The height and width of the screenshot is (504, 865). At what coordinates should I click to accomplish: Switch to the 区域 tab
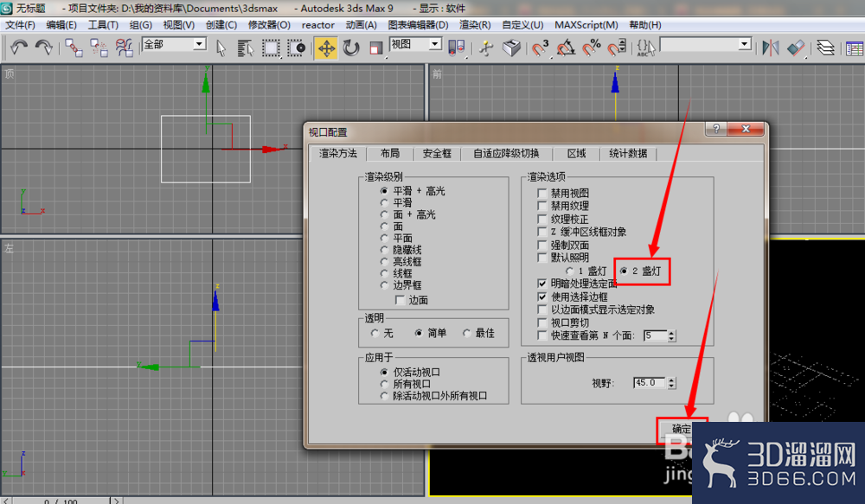(x=576, y=153)
